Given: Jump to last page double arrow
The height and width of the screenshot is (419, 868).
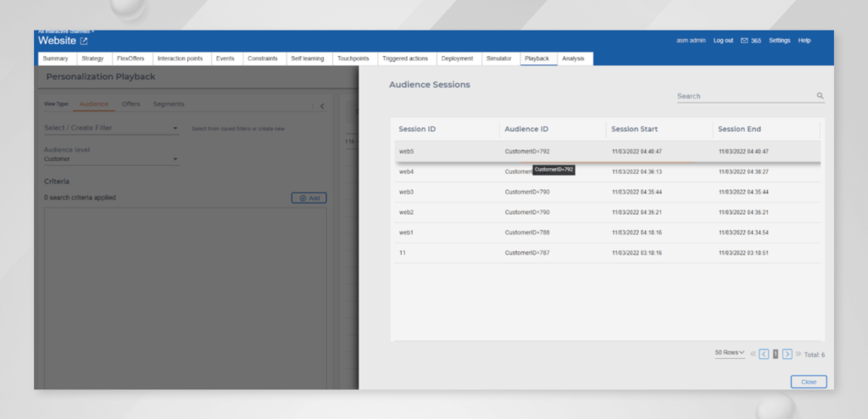Looking at the screenshot, I should (x=798, y=354).
